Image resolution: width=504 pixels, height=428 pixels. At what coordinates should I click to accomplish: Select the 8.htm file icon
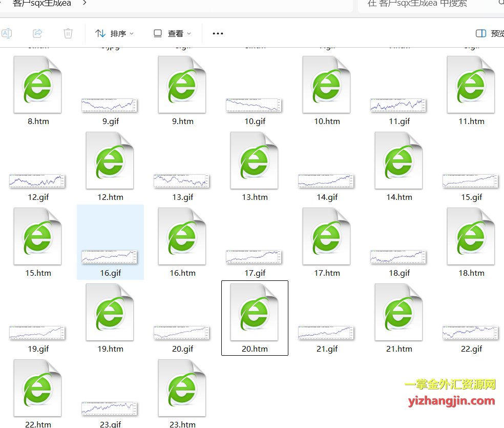[38, 85]
